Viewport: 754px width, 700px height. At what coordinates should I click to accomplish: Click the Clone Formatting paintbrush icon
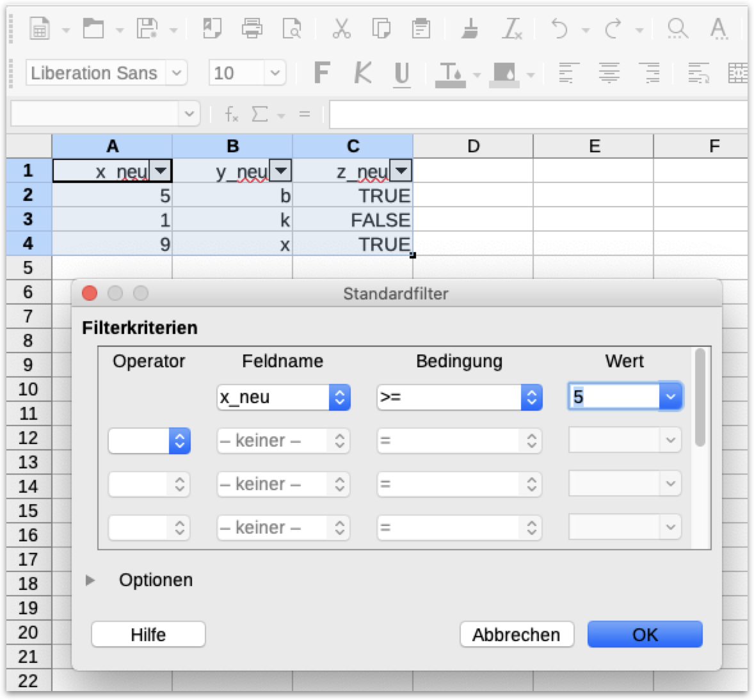(470, 29)
